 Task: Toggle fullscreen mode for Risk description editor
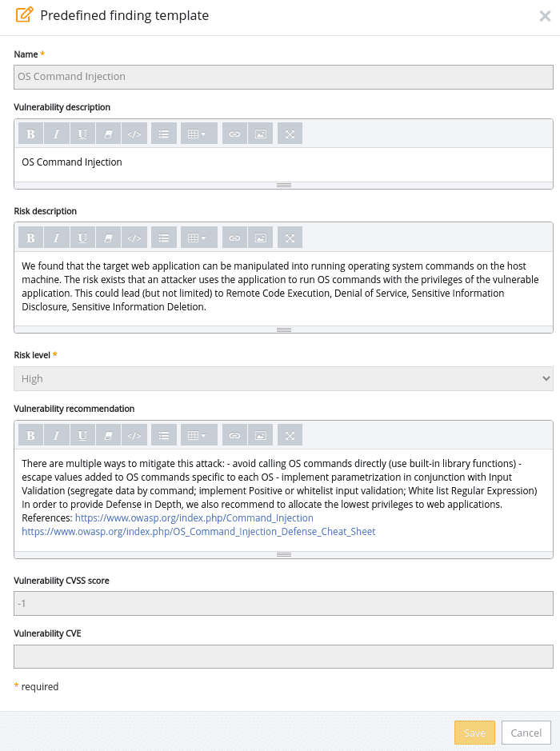coord(289,238)
